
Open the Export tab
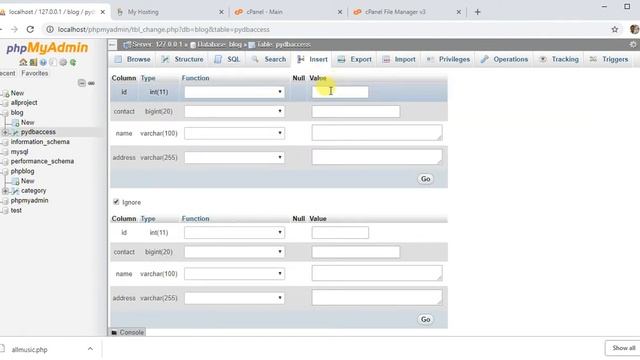354,59
